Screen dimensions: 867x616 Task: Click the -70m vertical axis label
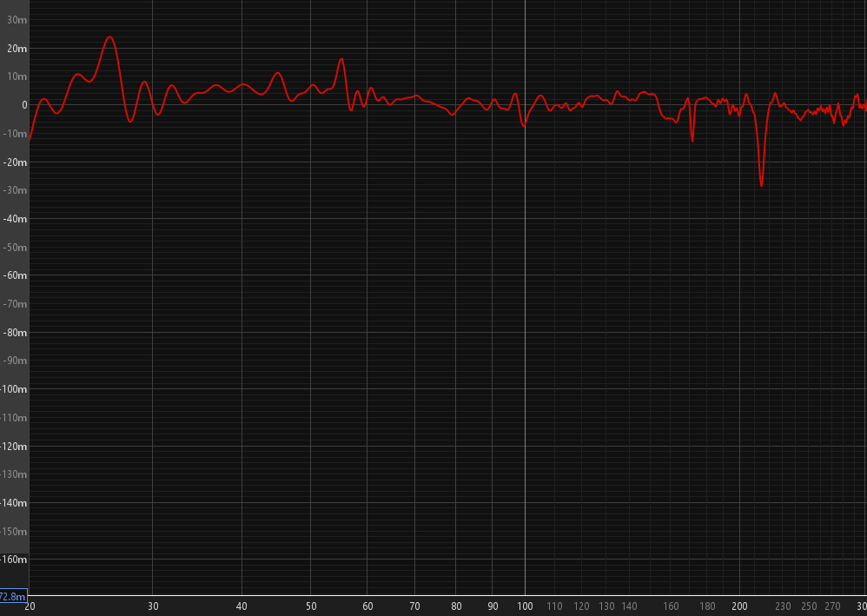(15, 304)
